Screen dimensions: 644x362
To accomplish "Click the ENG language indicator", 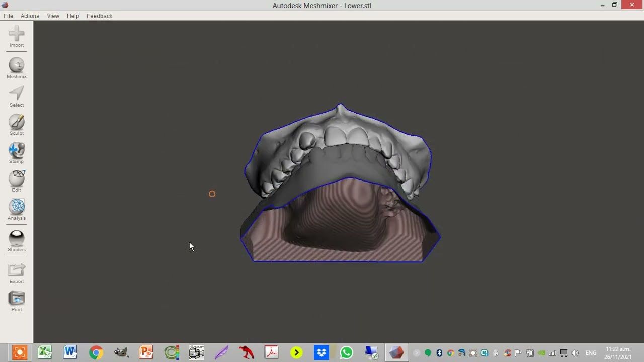I will tap(591, 353).
